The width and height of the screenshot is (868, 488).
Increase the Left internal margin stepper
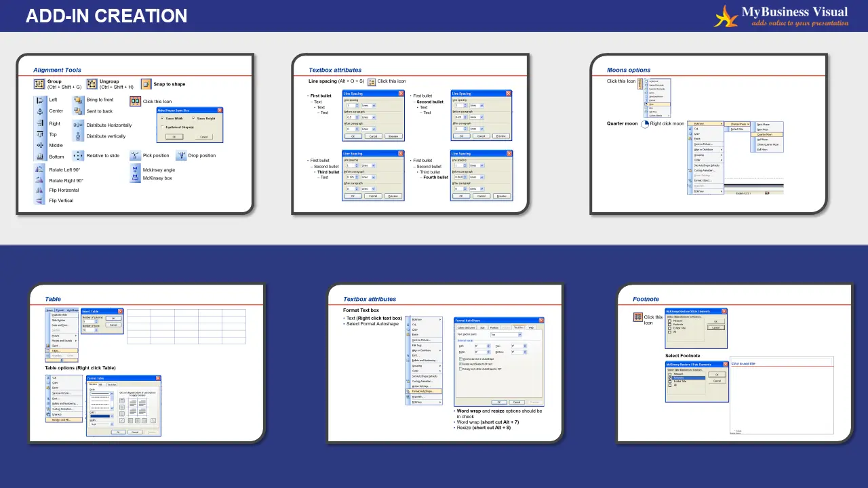tap(488, 345)
